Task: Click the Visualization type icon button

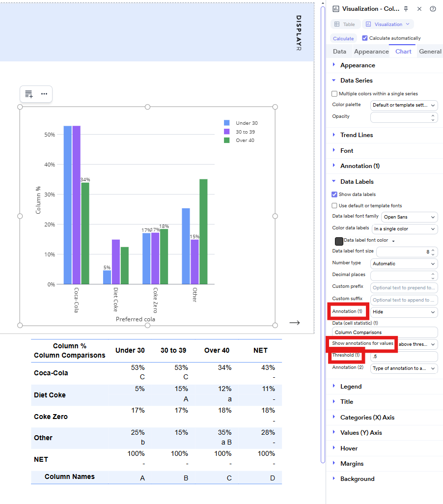Action: (x=388, y=24)
